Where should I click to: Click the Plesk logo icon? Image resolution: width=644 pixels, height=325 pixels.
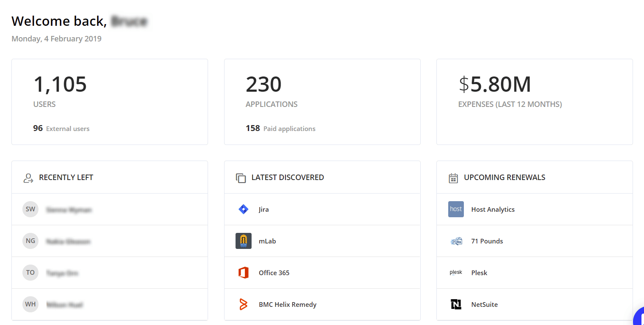pyautogui.click(x=456, y=273)
